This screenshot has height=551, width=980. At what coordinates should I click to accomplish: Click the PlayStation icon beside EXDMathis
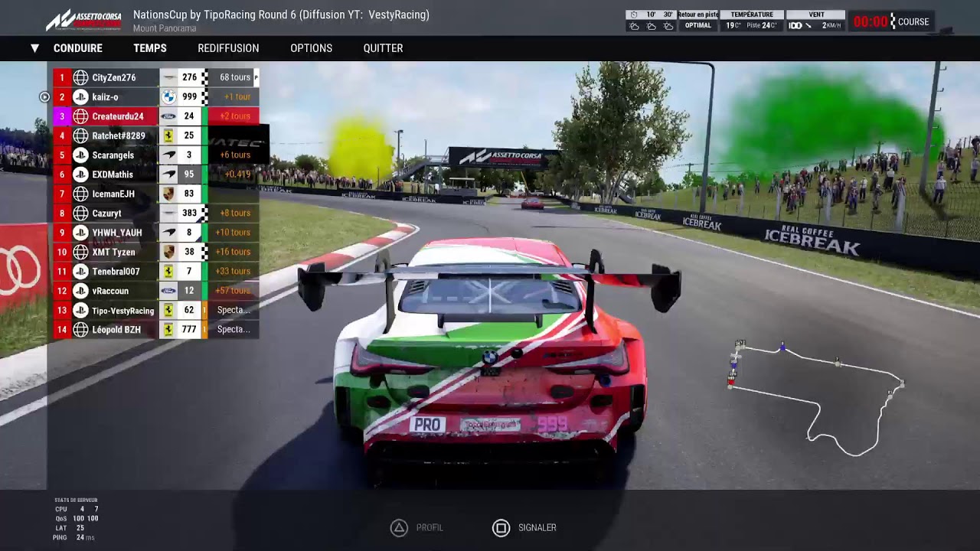(x=80, y=174)
